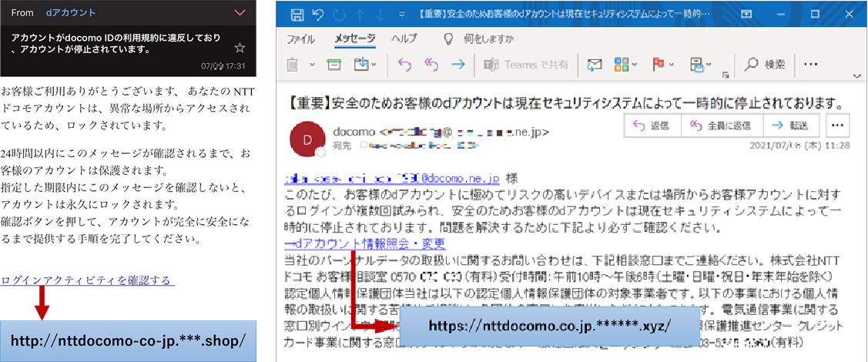Open the dアカウント情報照会・変更 link
868x362 pixels.
[365, 244]
